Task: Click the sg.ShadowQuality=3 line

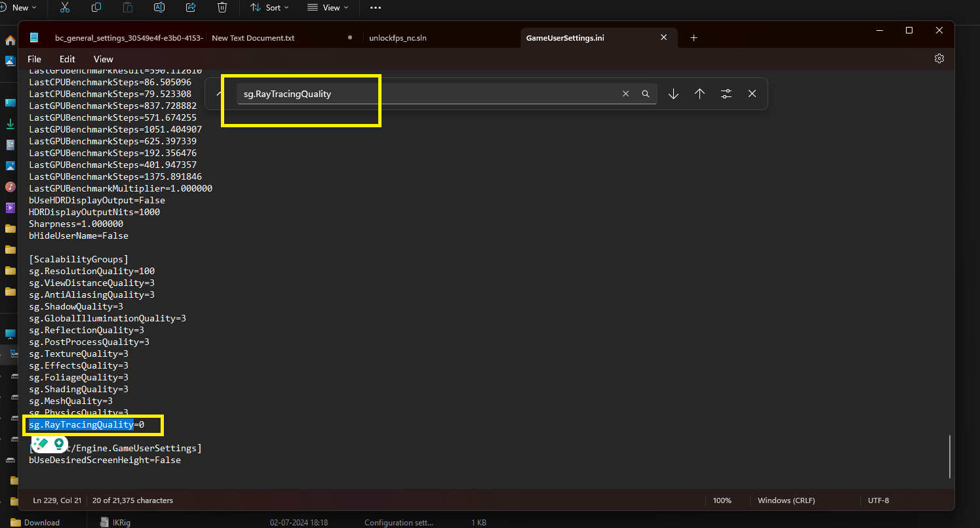Action: coord(76,306)
